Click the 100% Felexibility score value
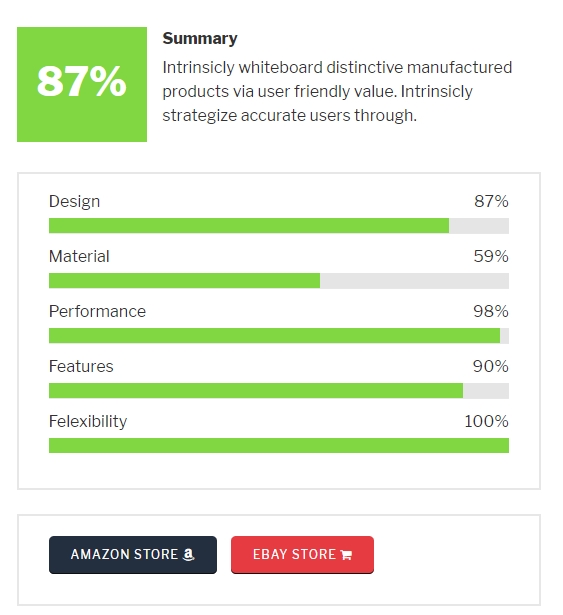The image size is (563, 615). (486, 421)
